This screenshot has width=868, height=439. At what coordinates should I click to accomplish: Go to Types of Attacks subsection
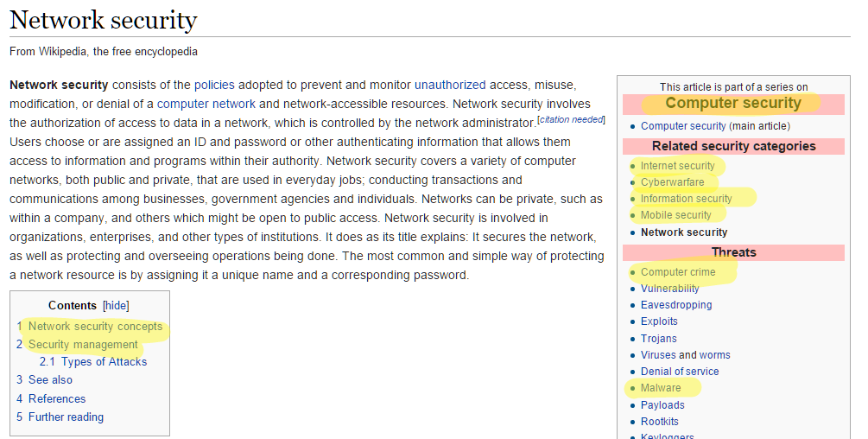(104, 362)
